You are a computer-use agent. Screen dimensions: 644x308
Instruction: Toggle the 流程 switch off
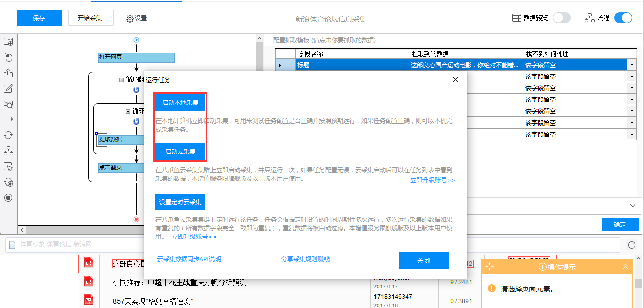623,18
